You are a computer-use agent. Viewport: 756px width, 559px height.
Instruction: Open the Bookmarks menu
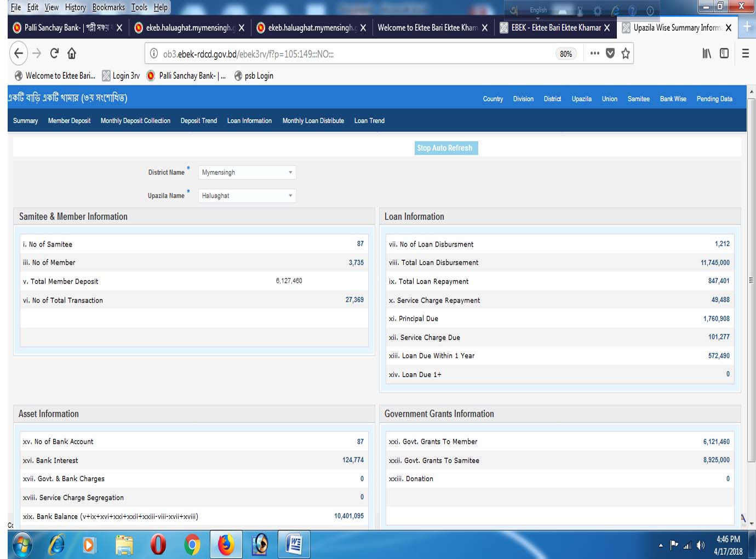click(x=108, y=7)
